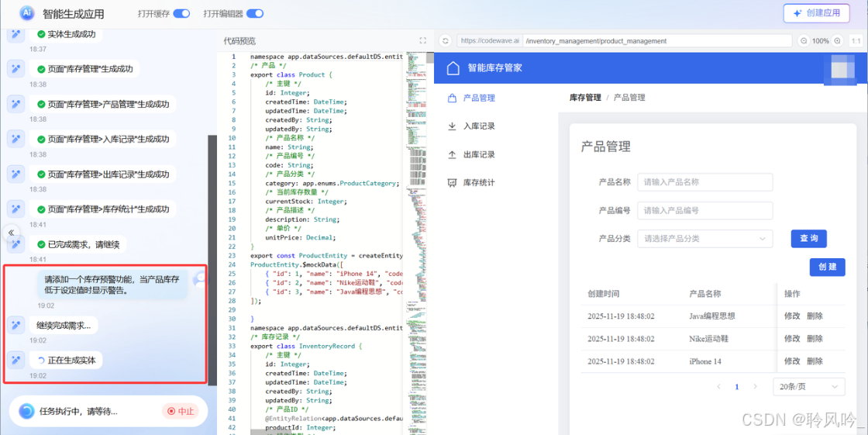Click code line 'export class Product {'
Screen dimensions: 868x435
(291, 74)
